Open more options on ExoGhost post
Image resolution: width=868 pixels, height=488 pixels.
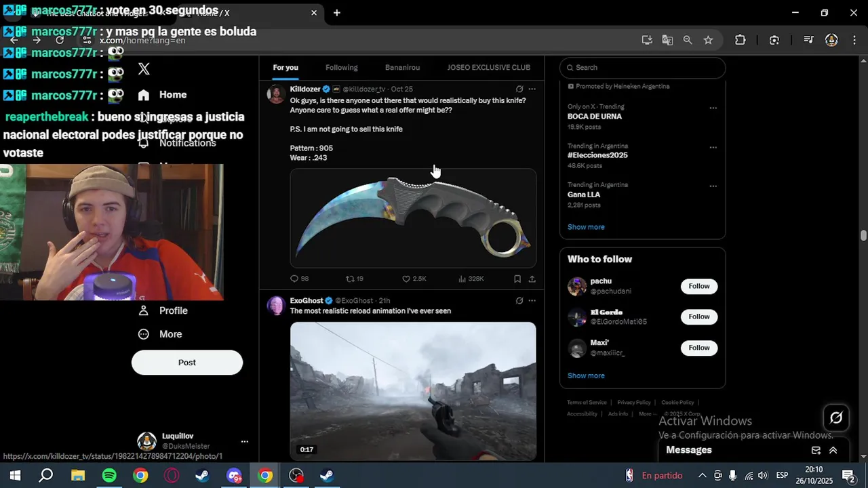tap(532, 300)
